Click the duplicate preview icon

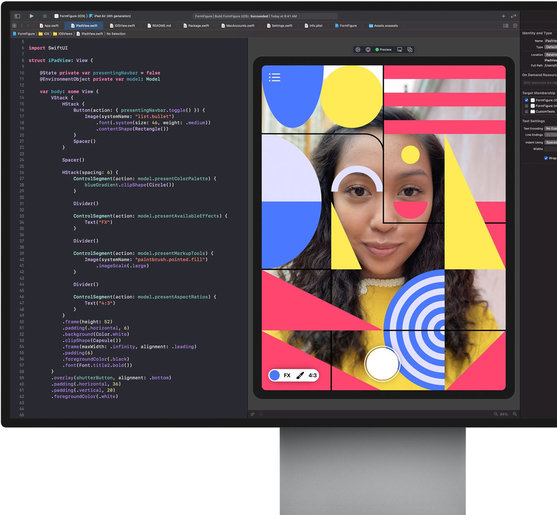coord(410,50)
